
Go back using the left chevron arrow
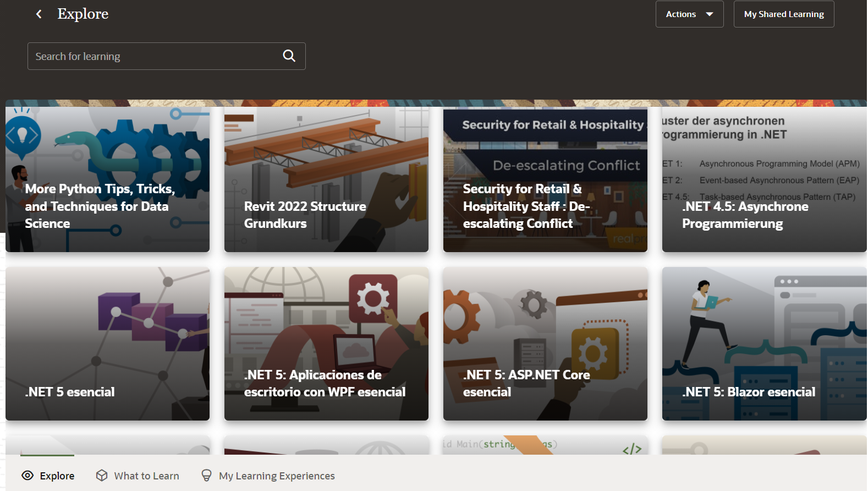(39, 14)
